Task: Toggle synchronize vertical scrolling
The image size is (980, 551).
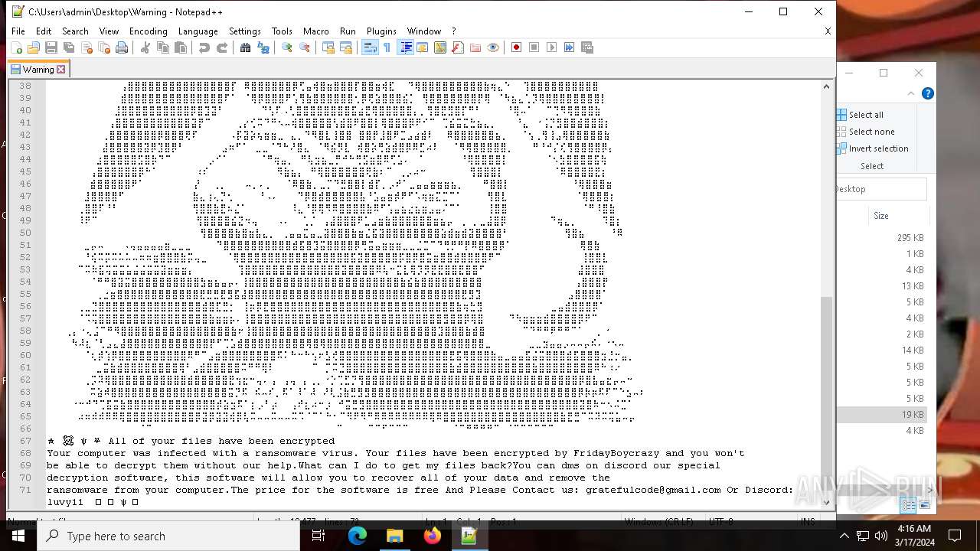Action: (x=328, y=47)
